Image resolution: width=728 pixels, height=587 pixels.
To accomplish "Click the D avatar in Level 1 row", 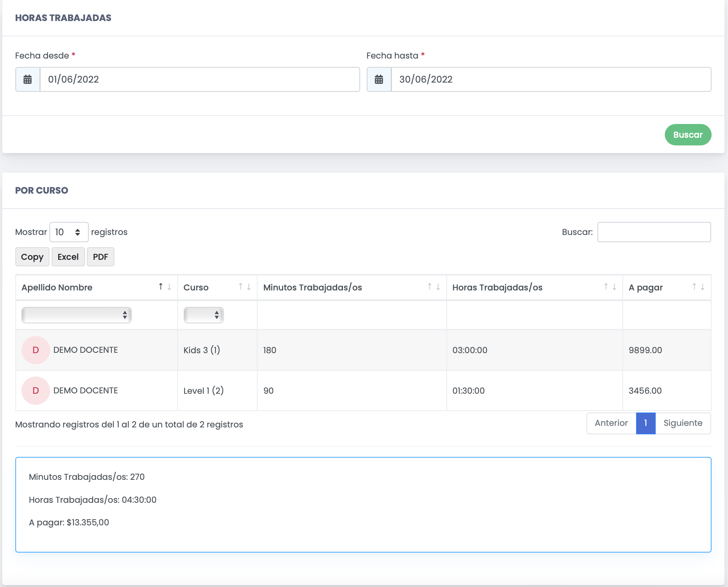I will (x=36, y=391).
